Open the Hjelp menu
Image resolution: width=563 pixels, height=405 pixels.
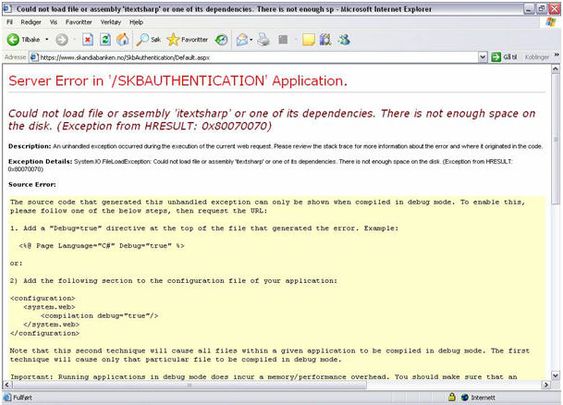coord(136,22)
